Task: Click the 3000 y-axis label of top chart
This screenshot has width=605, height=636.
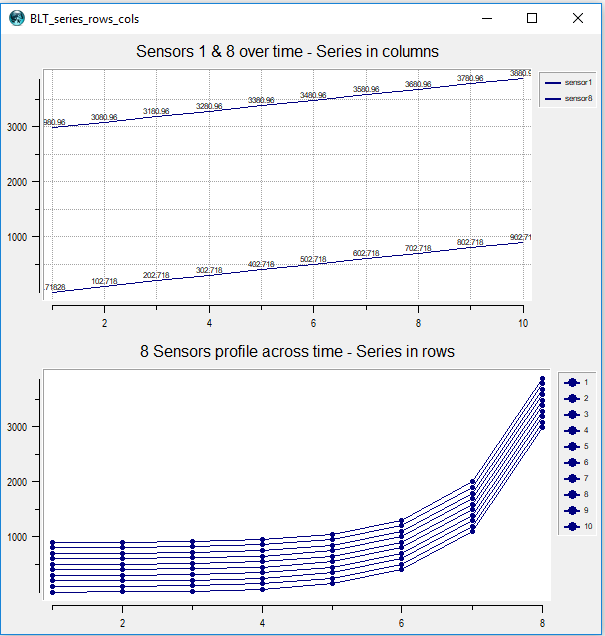Action: click(x=17, y=127)
